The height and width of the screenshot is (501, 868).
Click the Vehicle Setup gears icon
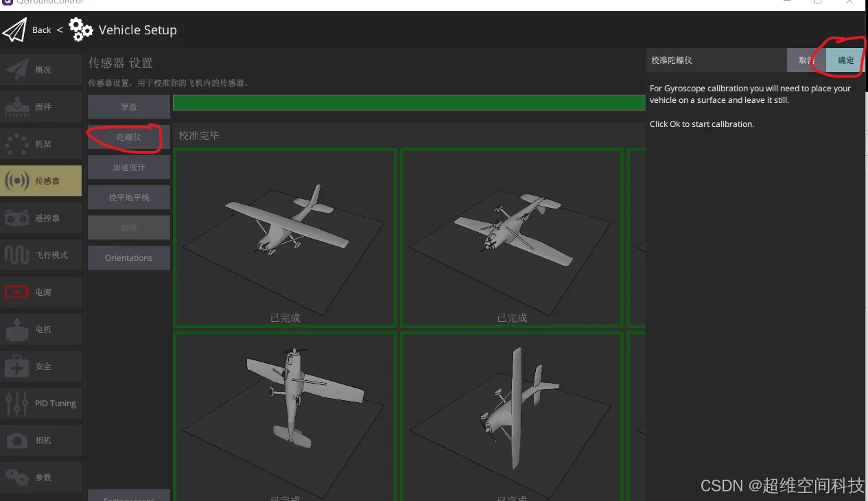pos(81,30)
